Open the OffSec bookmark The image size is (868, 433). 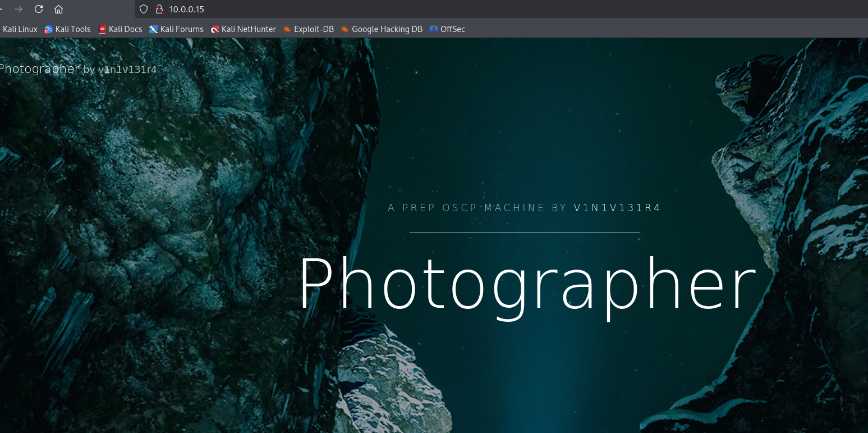pyautogui.click(x=447, y=29)
